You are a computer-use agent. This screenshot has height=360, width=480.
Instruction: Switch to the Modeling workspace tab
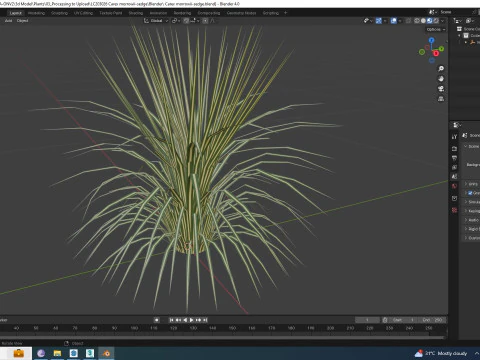point(36,13)
